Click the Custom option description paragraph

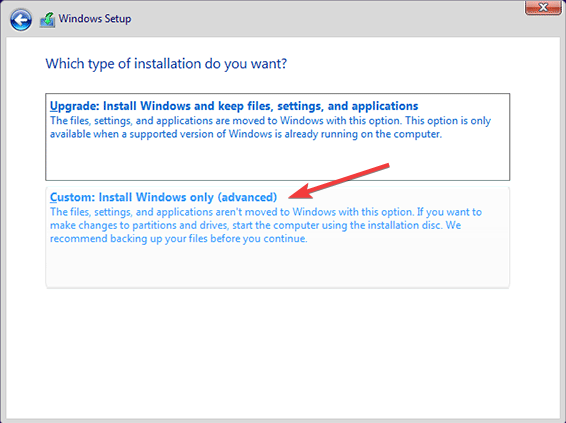click(266, 225)
